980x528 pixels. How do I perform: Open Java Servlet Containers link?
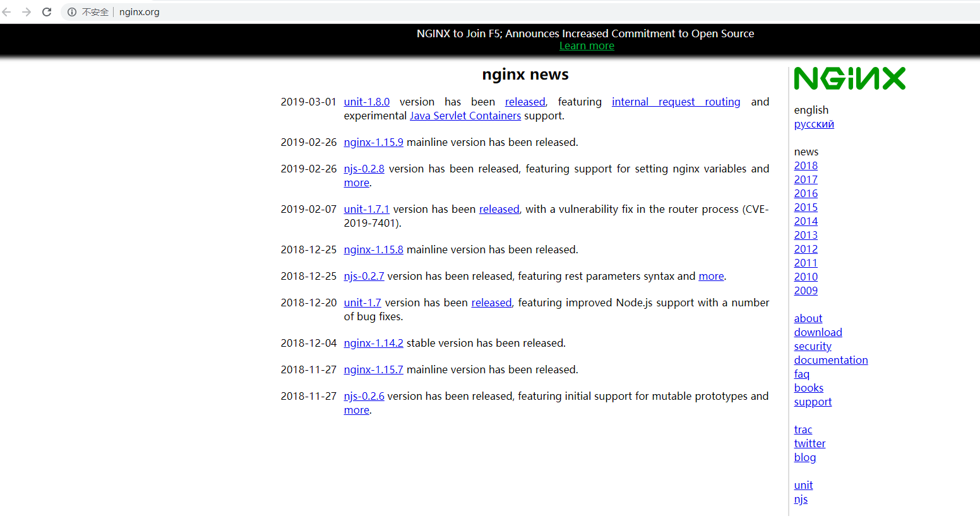pos(465,116)
